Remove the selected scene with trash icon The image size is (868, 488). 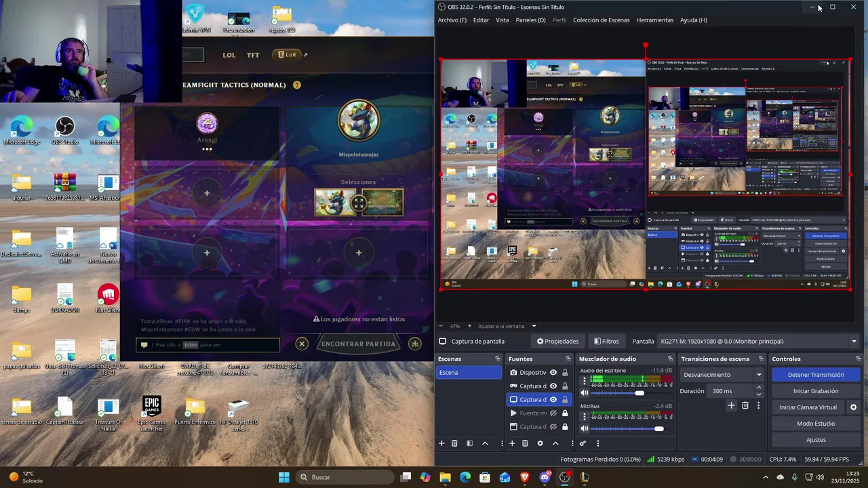455,443
